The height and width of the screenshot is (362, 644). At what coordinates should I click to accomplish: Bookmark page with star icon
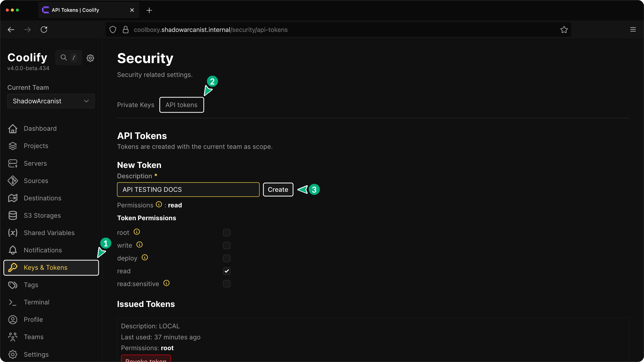[x=564, y=30]
